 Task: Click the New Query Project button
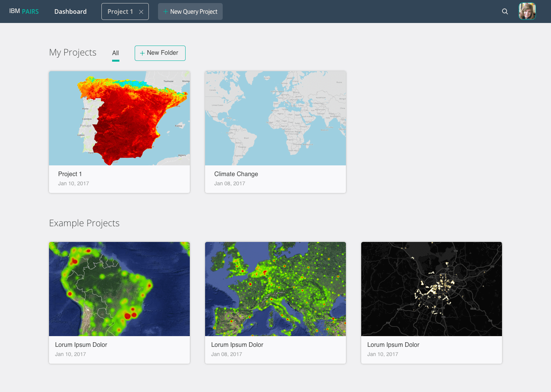point(190,11)
